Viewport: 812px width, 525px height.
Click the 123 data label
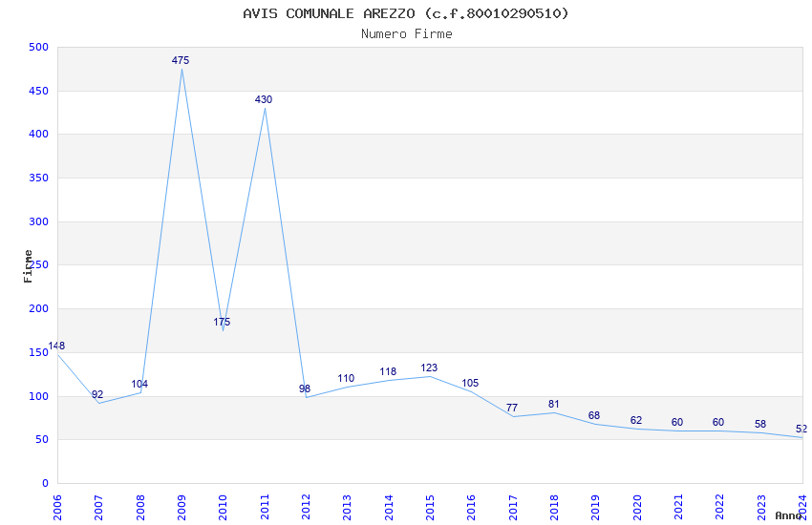pyautogui.click(x=429, y=367)
